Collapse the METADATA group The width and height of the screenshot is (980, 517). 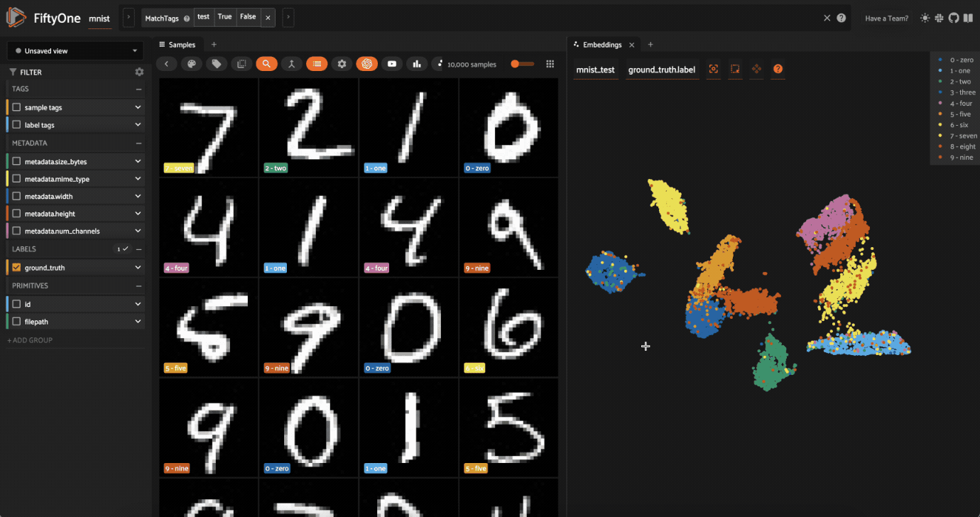coord(138,143)
